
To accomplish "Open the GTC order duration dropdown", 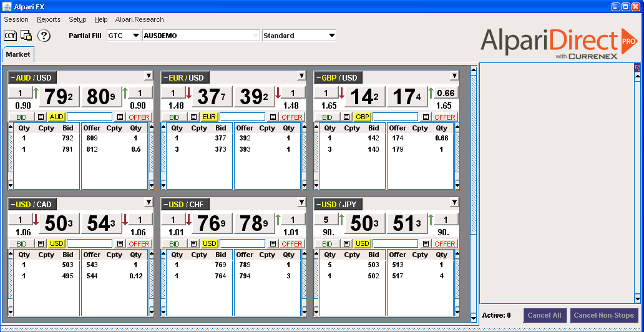I will [x=124, y=36].
